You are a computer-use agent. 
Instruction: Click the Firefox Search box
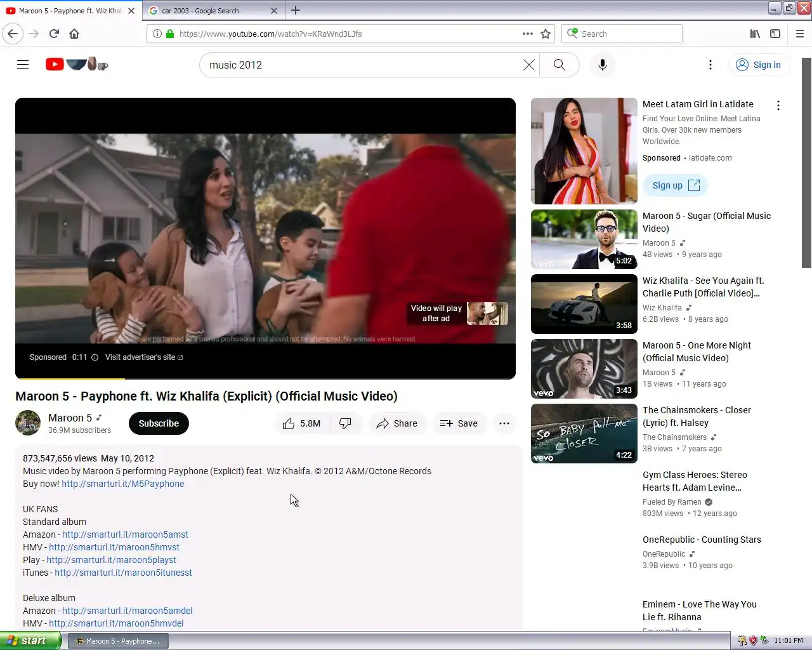click(x=622, y=34)
